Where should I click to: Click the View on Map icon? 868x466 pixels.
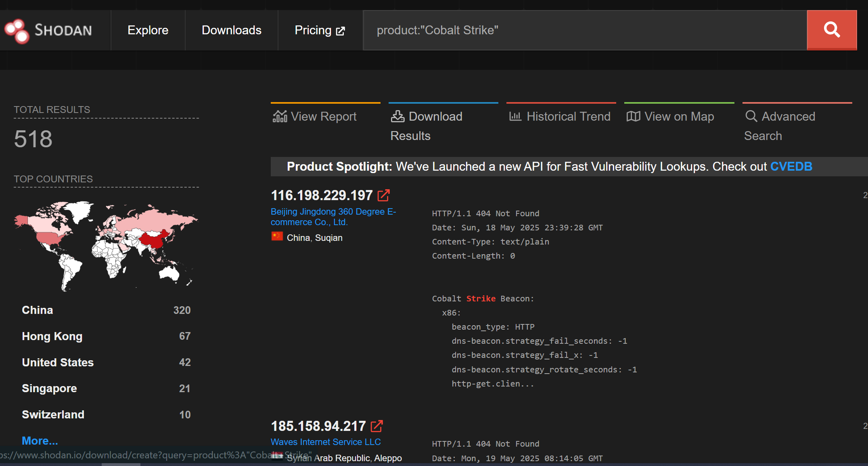click(x=633, y=116)
